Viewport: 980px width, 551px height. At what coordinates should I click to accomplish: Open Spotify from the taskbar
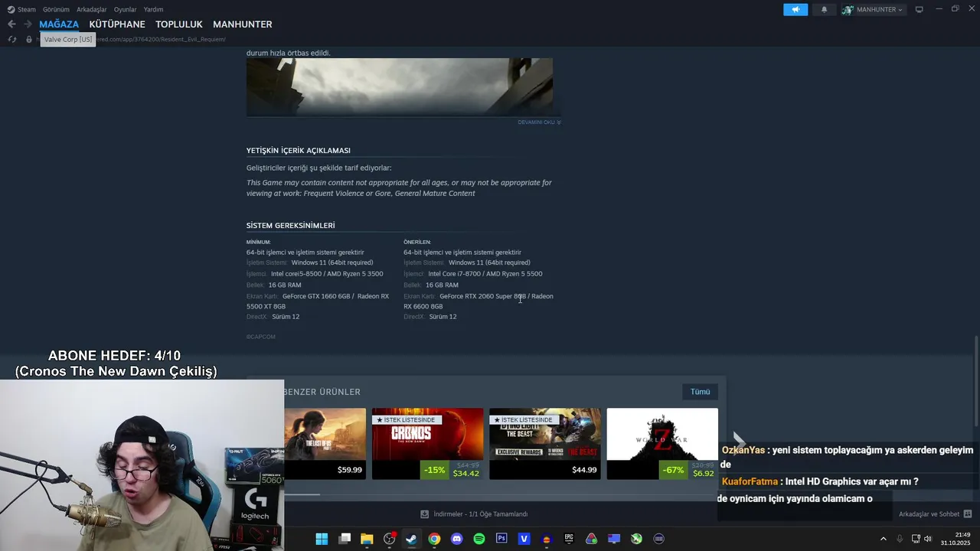(479, 539)
